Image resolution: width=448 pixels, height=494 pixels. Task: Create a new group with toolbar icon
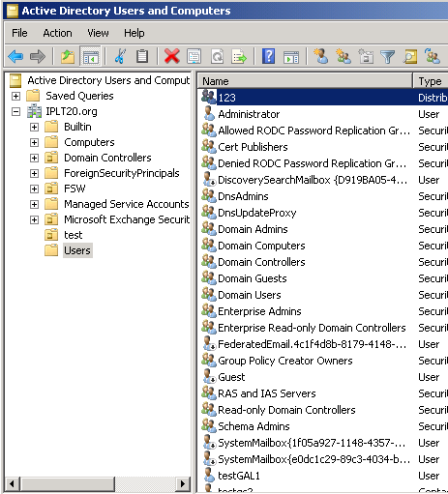(x=343, y=56)
